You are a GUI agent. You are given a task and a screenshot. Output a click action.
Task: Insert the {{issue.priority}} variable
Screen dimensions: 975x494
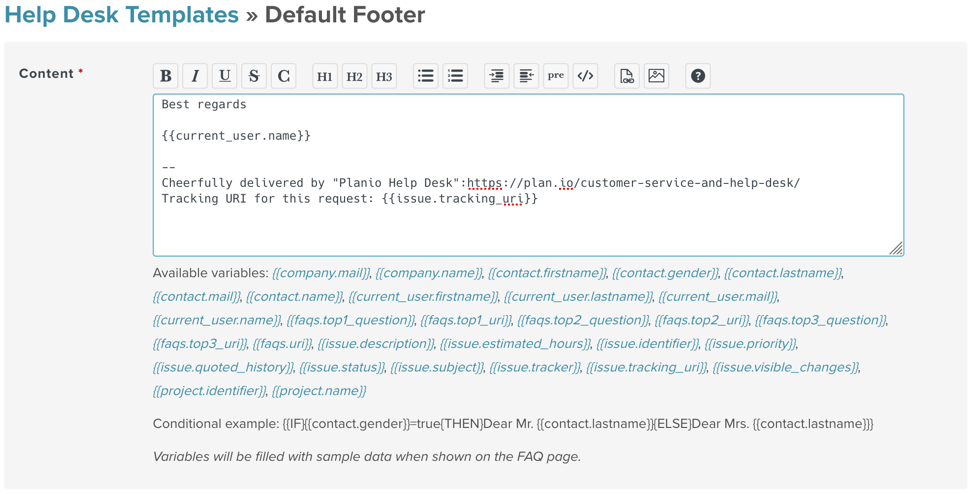(x=751, y=344)
